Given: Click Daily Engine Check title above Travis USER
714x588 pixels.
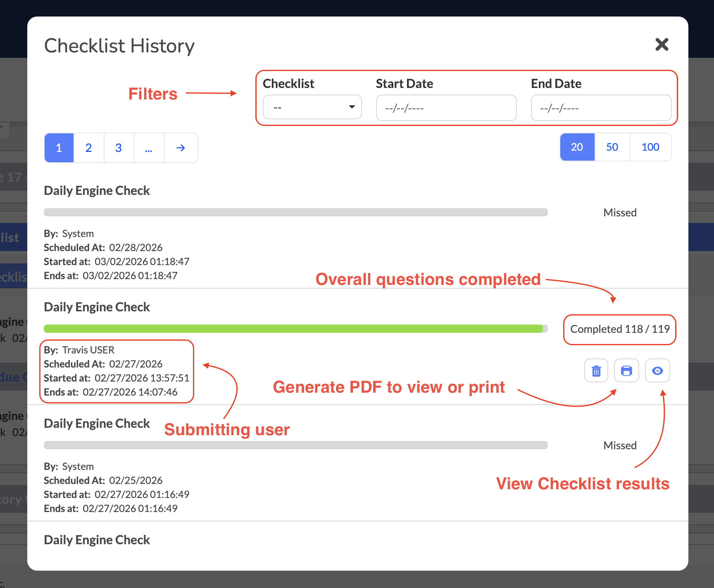Looking at the screenshot, I should 97,307.
